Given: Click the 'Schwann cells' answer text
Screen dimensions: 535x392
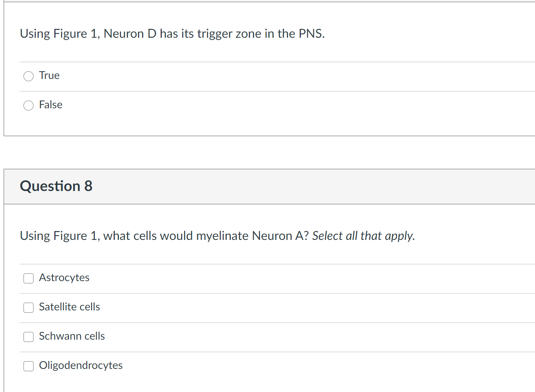Looking at the screenshot, I should point(72,336).
